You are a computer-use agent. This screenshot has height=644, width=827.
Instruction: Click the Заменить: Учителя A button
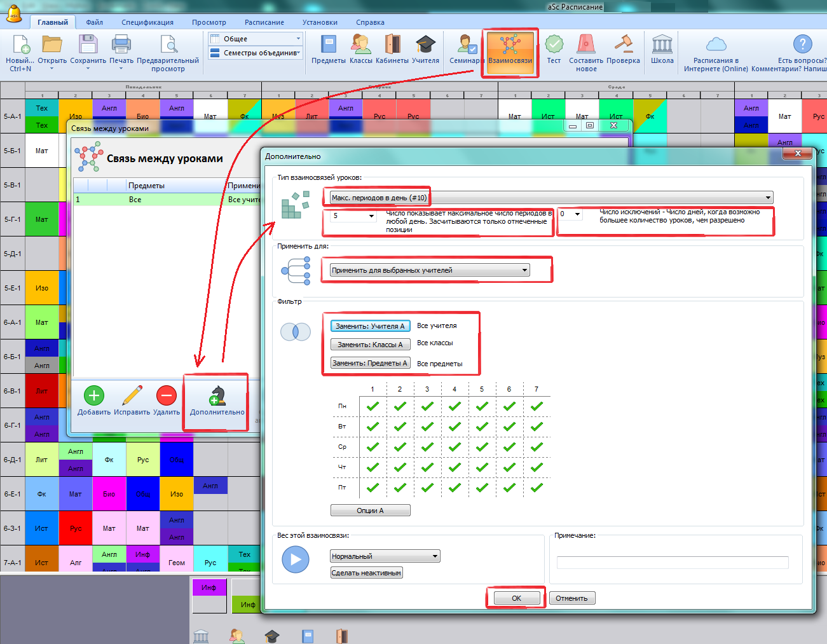click(x=370, y=326)
